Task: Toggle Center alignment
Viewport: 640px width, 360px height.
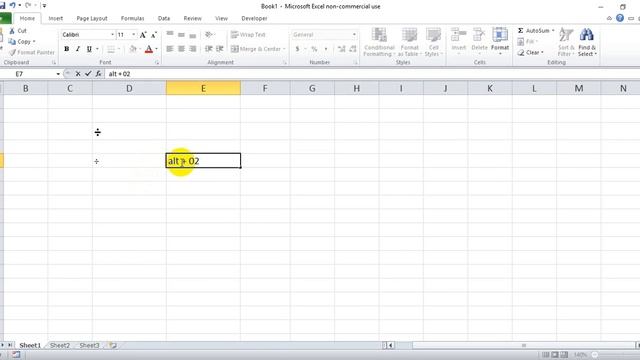Action: pos(181,49)
